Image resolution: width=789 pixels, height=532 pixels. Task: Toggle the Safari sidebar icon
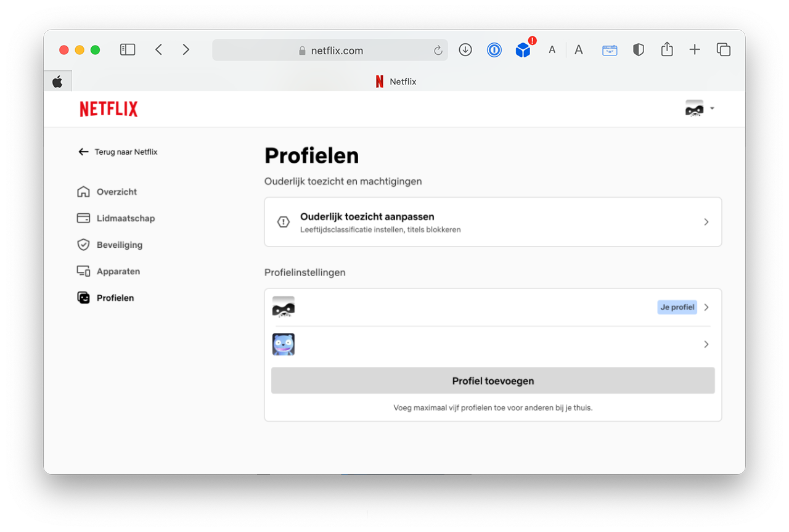pyautogui.click(x=128, y=50)
